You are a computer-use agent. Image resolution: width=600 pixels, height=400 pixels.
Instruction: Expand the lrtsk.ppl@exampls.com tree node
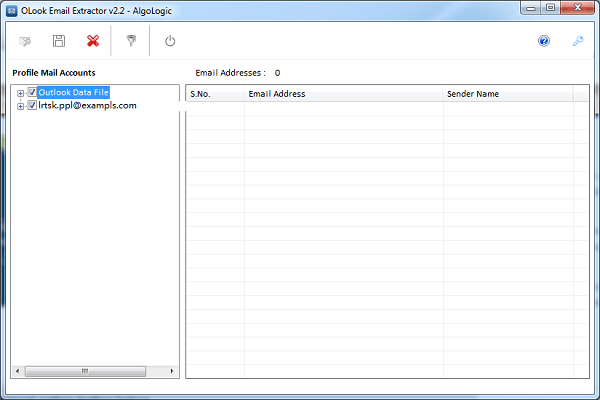click(x=20, y=106)
